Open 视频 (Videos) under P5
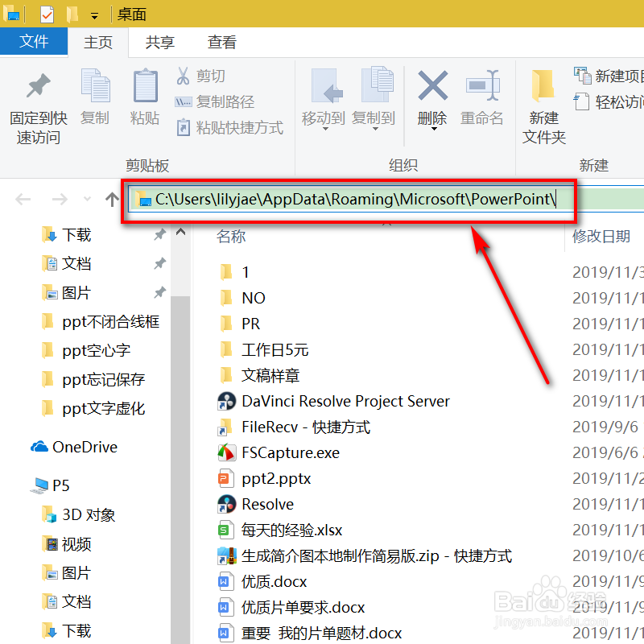 [x=66, y=544]
